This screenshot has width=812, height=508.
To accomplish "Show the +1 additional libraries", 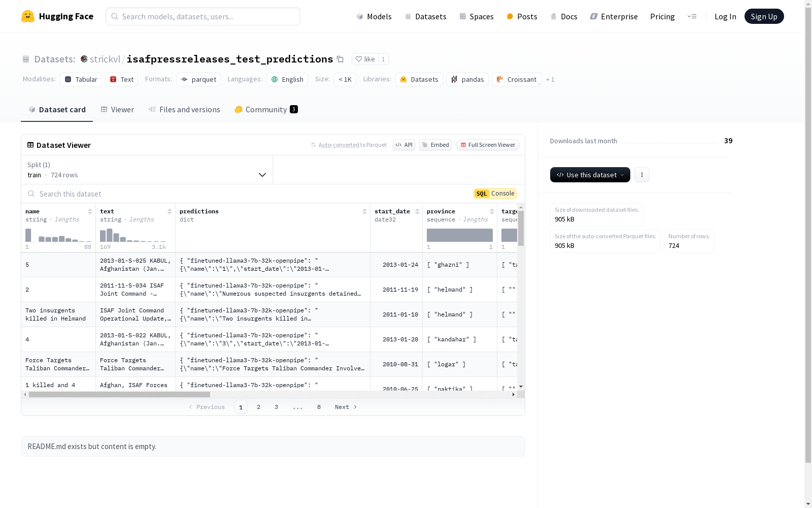I will click(x=550, y=79).
